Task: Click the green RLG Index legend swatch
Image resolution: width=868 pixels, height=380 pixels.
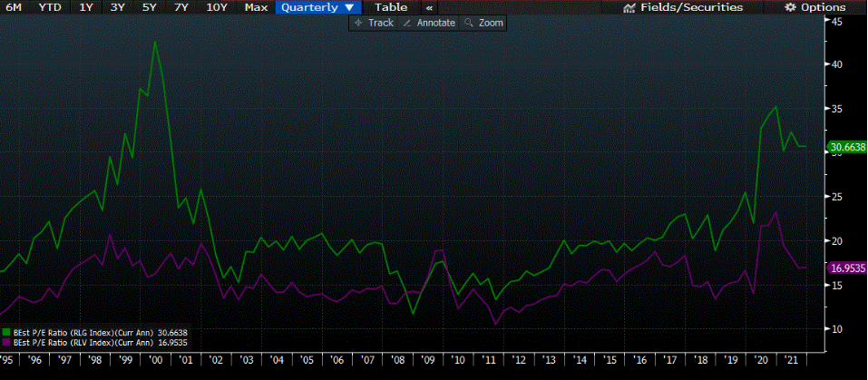Action: coord(7,333)
